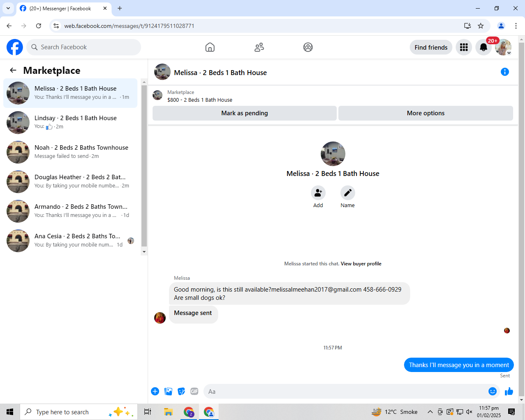Open Ana Cesia conversation
The image size is (525, 420).
click(71, 241)
